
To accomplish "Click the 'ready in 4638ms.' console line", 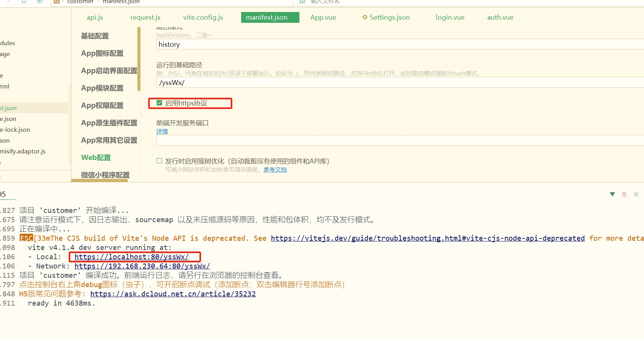I will [61, 303].
